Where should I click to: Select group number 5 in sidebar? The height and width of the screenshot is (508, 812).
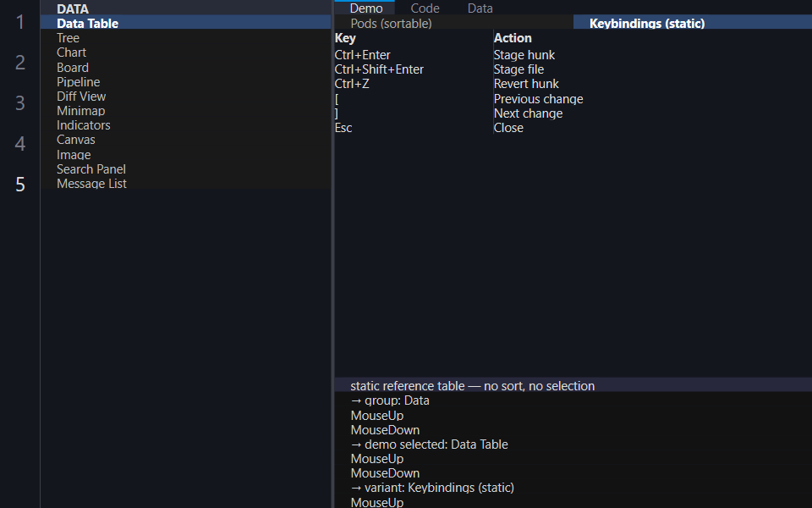pyautogui.click(x=19, y=184)
